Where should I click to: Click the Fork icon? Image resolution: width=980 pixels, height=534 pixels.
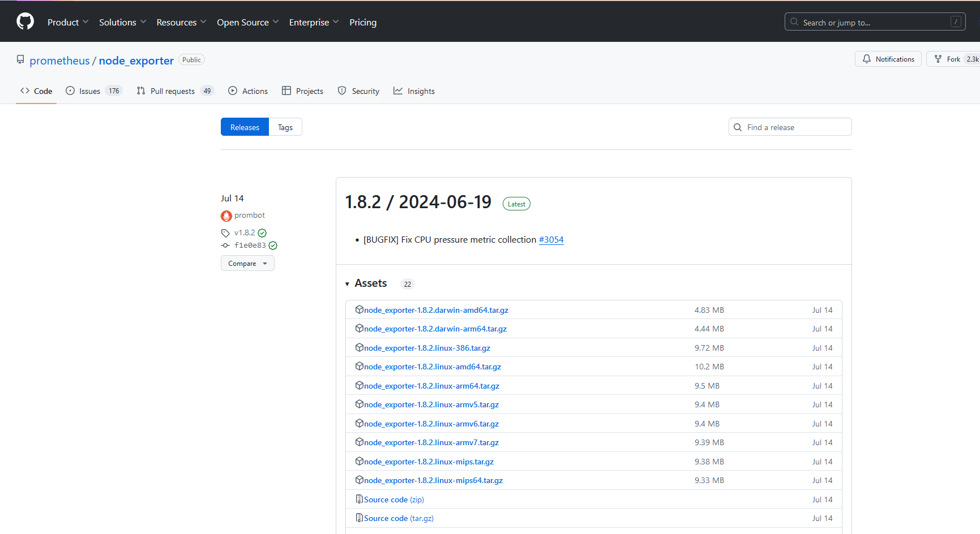[x=938, y=59]
